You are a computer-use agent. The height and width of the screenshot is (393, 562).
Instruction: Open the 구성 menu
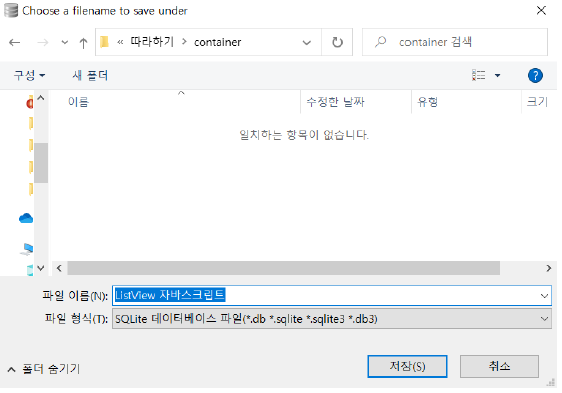(29, 75)
